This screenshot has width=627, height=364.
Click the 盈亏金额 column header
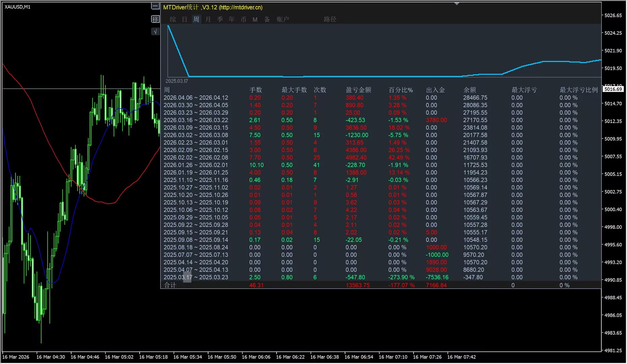coord(358,90)
